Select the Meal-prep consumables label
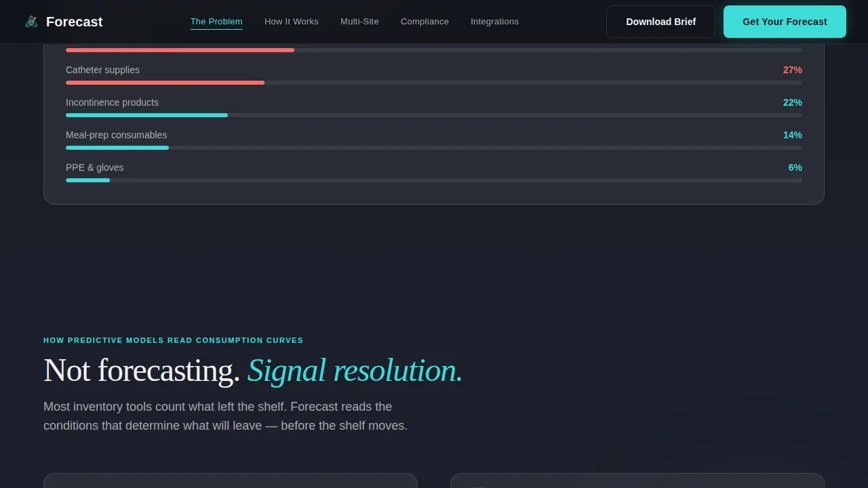Screen dimensions: 868x488 click(x=116, y=135)
